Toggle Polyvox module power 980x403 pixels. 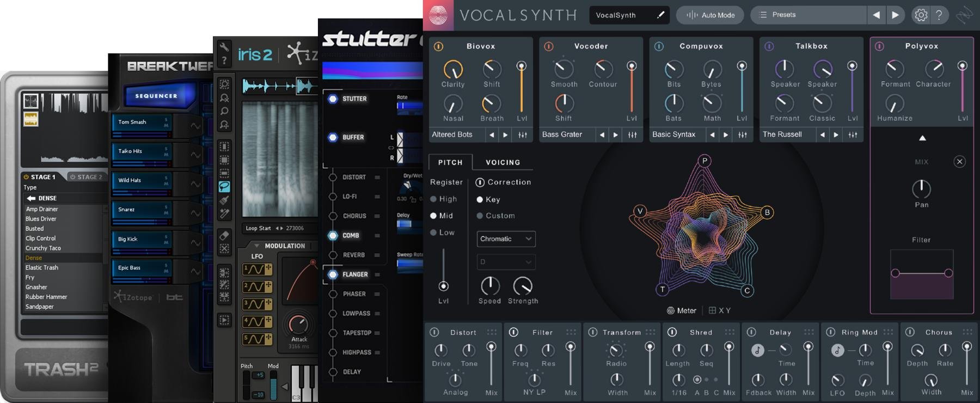[x=879, y=47]
